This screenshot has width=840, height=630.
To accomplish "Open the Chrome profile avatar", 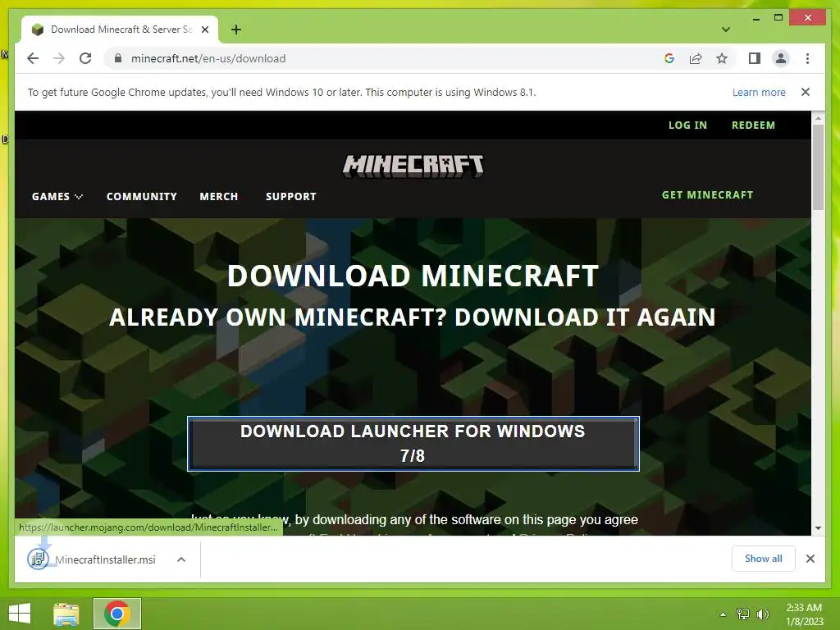I will (x=781, y=58).
